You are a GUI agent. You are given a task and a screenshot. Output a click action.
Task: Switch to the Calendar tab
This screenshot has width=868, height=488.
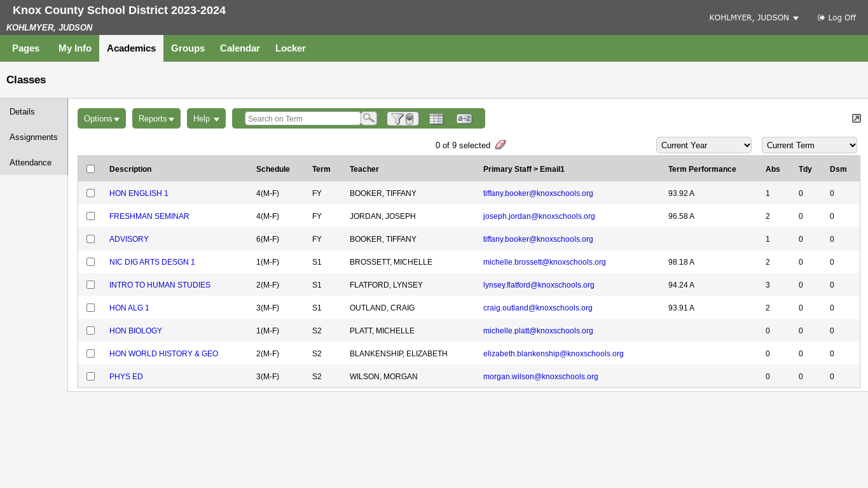240,48
